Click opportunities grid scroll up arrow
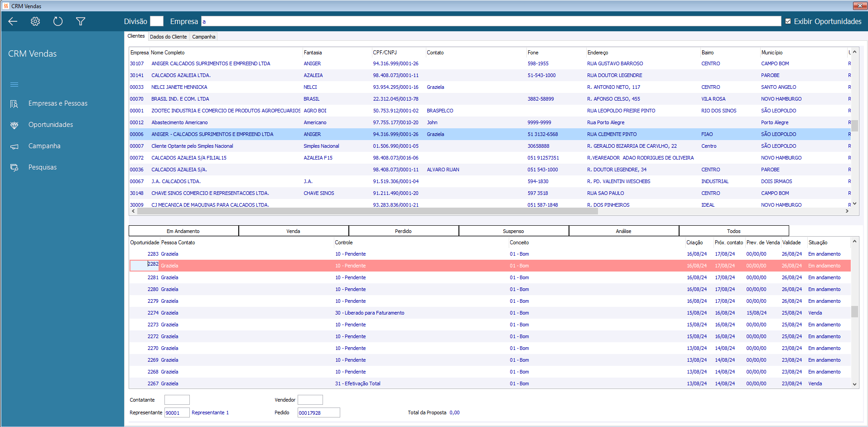Image resolution: width=868 pixels, height=427 pixels. (854, 241)
